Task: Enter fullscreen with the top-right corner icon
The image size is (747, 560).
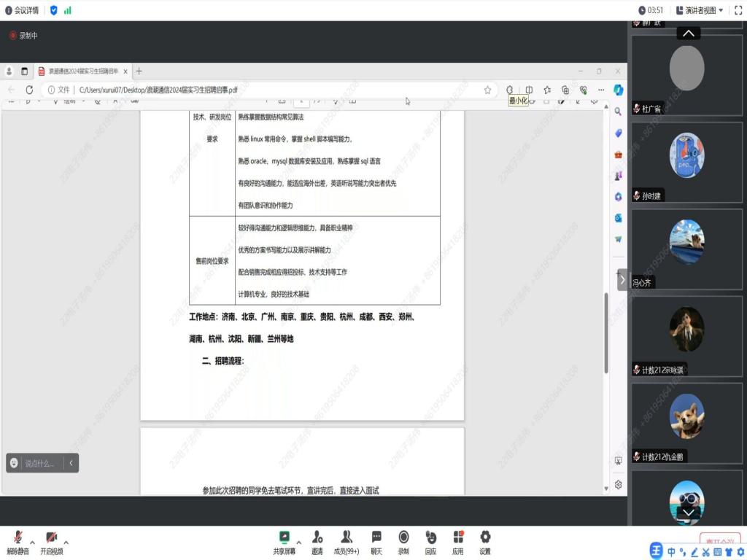Action: tap(738, 10)
